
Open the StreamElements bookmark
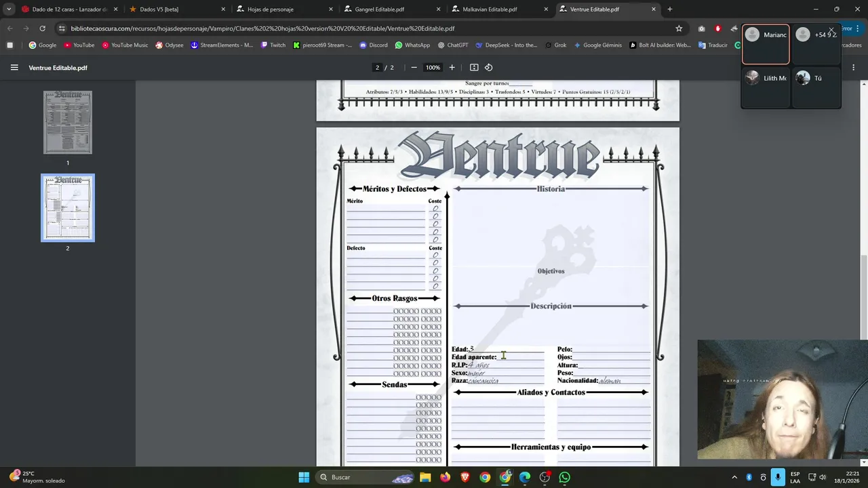(x=222, y=45)
